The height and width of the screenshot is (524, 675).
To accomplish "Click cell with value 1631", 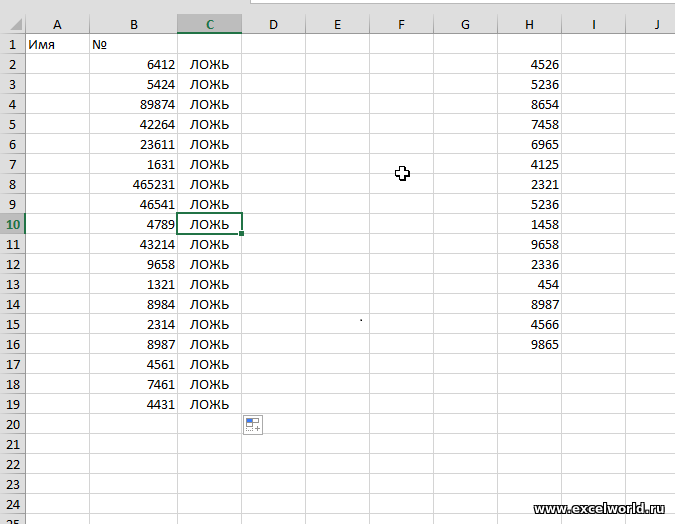I will pyautogui.click(x=133, y=164).
